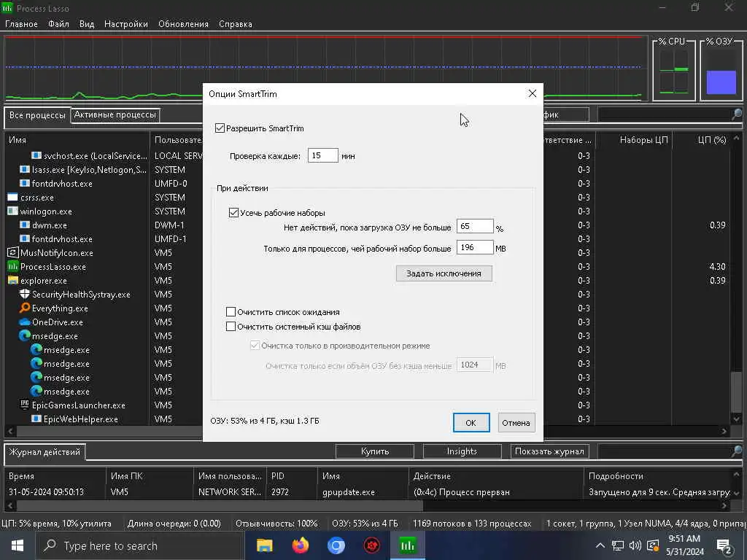Click the working set MB field
The width and height of the screenshot is (747, 560).
(474, 247)
